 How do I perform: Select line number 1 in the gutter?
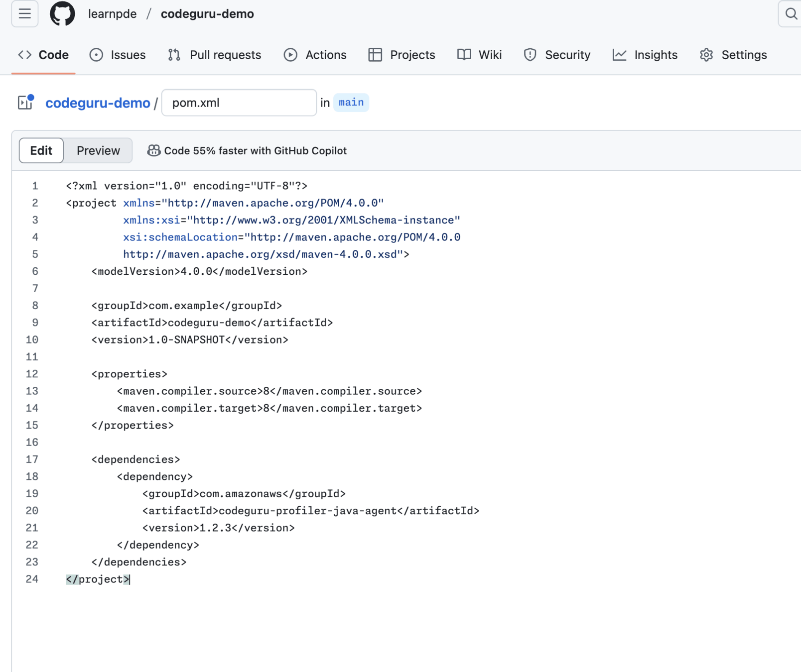pos(35,186)
